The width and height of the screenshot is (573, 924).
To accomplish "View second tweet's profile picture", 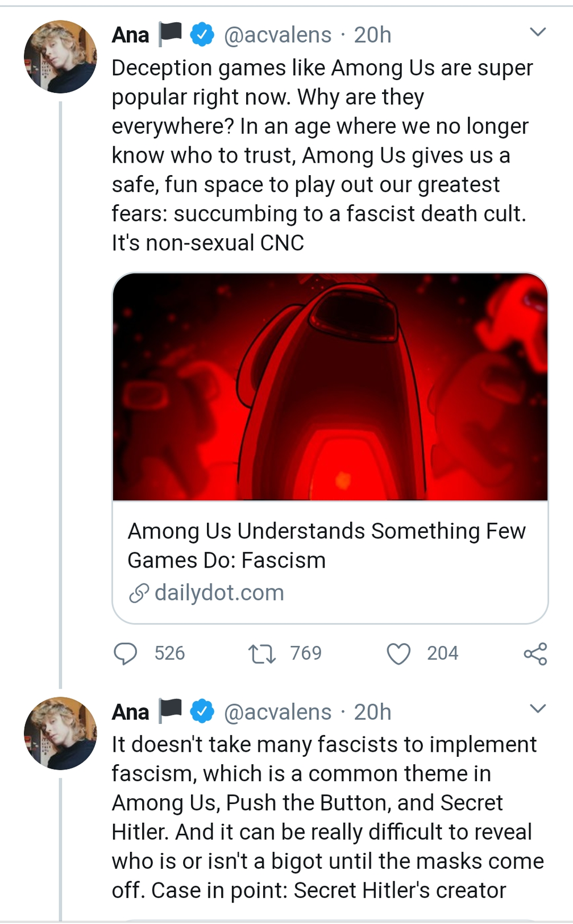I will 60,734.
